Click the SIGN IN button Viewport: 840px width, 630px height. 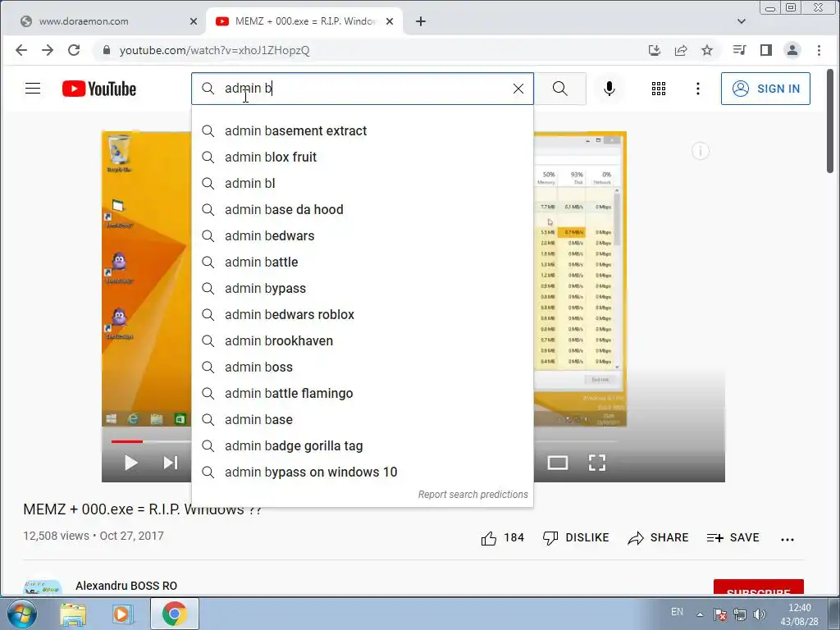(x=765, y=89)
